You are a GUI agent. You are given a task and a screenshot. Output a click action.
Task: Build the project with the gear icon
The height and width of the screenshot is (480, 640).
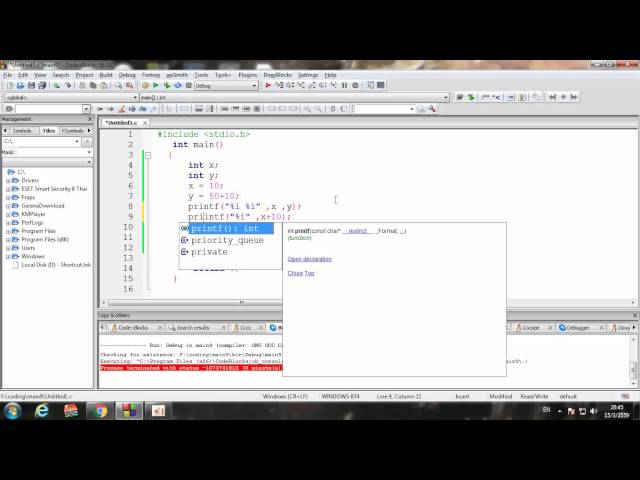[x=145, y=85]
